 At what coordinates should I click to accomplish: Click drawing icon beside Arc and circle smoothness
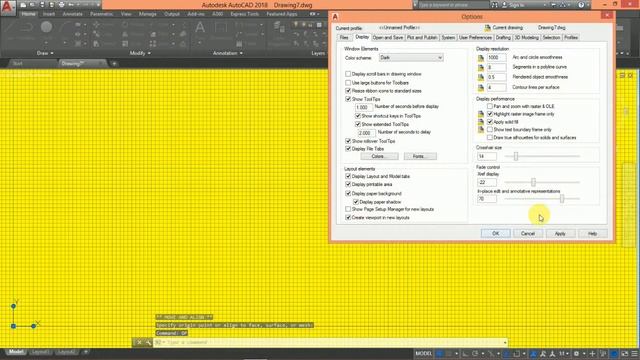pyautogui.click(x=481, y=58)
